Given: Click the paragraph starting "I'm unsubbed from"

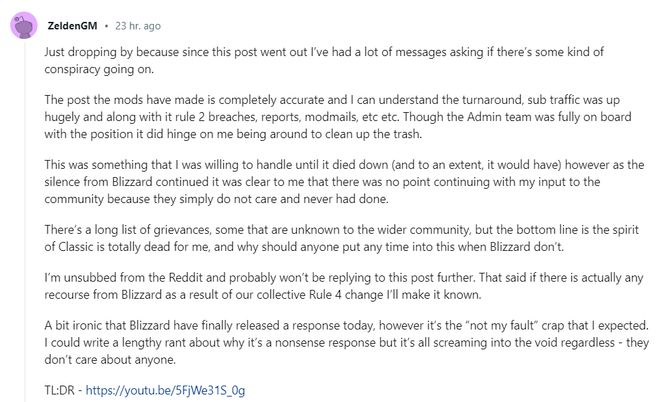Looking at the screenshot, I should (343, 286).
